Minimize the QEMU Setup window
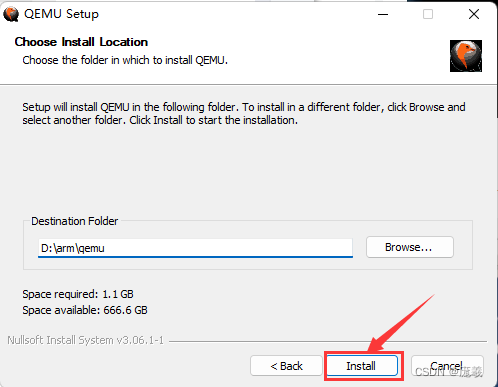Image resolution: width=498 pixels, height=387 pixels. point(383,14)
